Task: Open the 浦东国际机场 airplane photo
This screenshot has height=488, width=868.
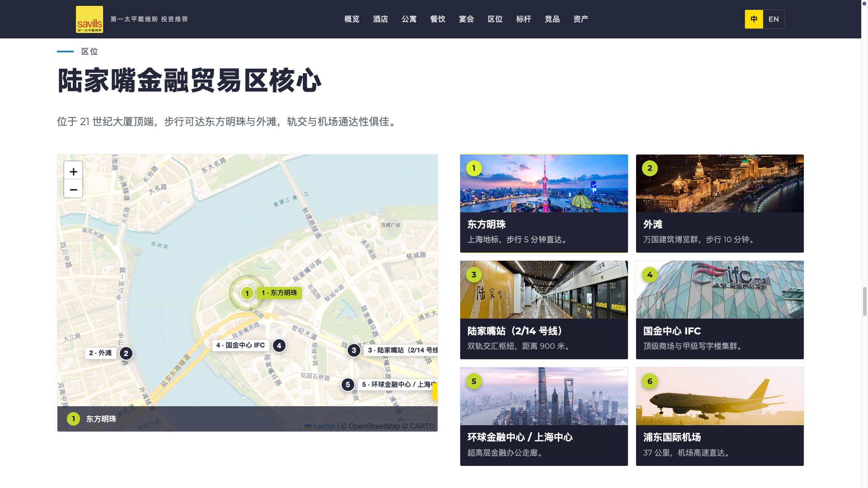Action: (x=720, y=396)
